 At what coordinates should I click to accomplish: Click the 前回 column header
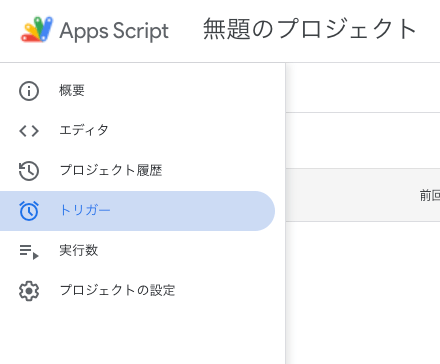(x=430, y=195)
